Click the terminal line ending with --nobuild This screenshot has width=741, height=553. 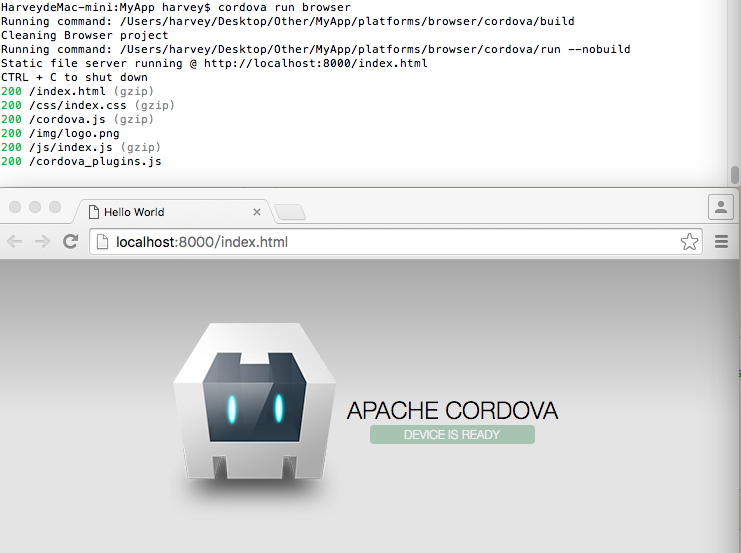coord(316,49)
